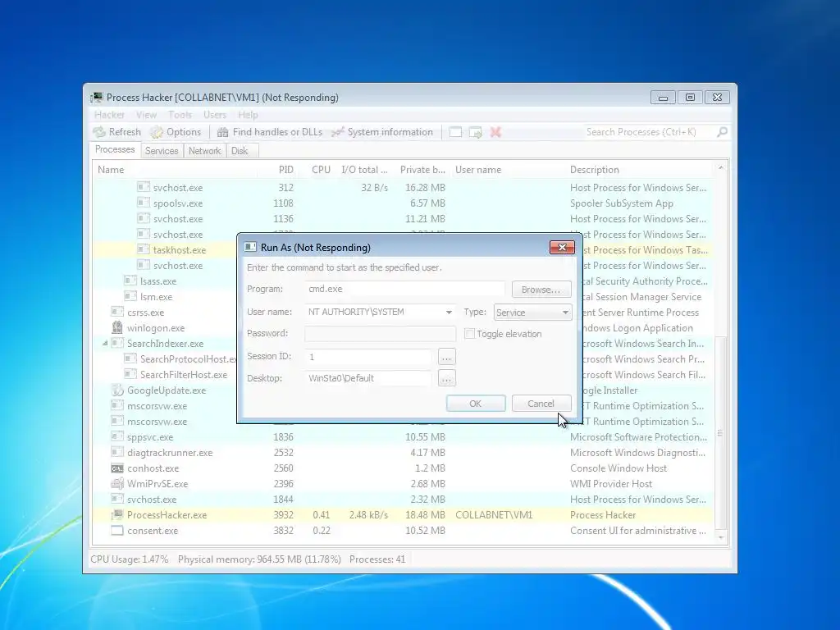Select the svchost.exe row with PID 1844
Screen dimensions: 840x630
[403, 500]
